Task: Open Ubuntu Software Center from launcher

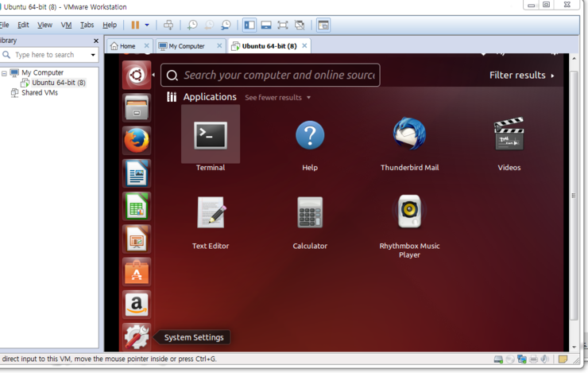Action: [137, 272]
